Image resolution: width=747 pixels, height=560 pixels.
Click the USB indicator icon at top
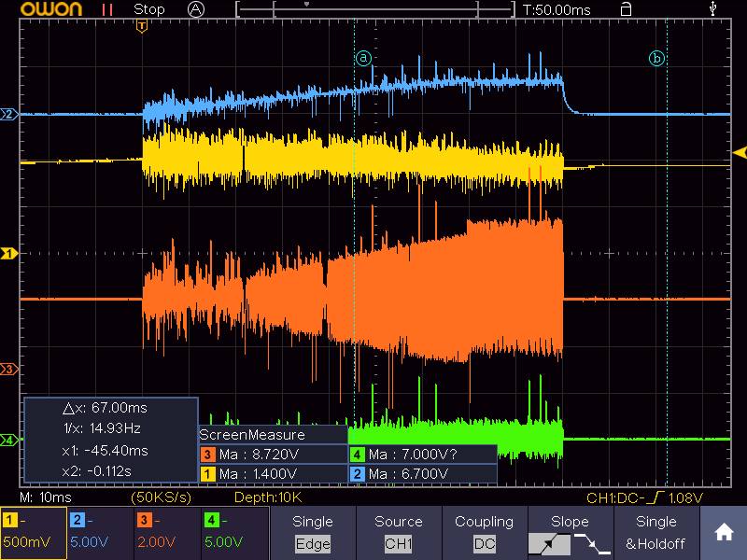point(712,8)
